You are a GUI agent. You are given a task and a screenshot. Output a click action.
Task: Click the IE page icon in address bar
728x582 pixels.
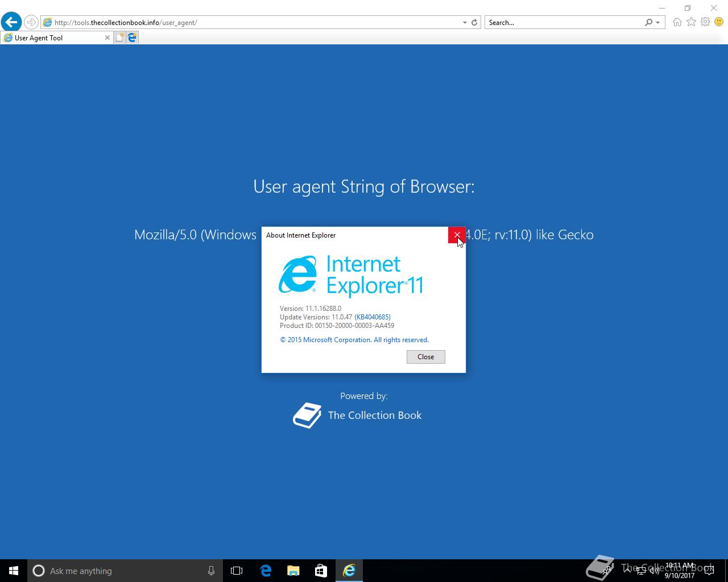tap(47, 22)
